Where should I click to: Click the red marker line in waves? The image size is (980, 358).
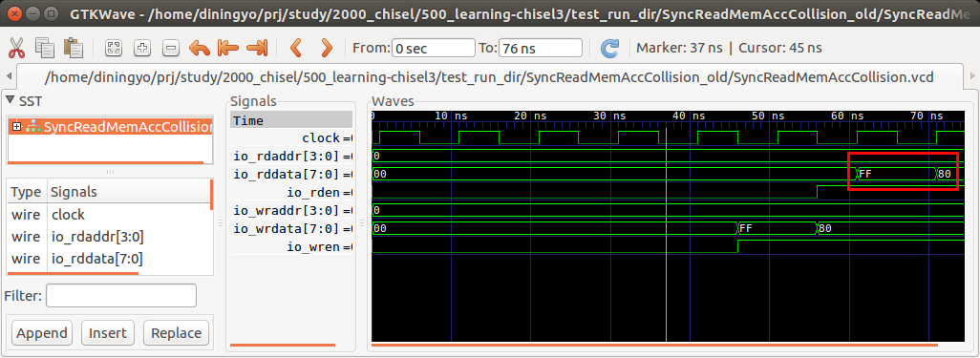(667, 234)
